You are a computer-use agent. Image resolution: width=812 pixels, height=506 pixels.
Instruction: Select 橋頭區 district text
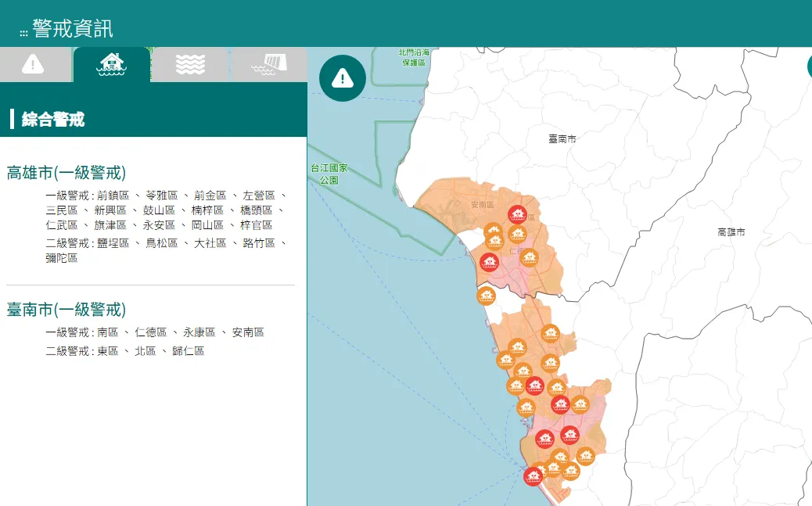257,210
